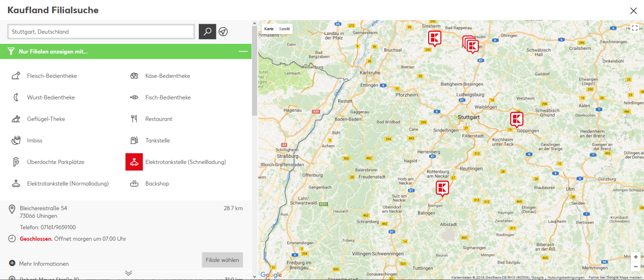Image resolution: width=644 pixels, height=280 pixels.
Task: Click Fehler bei Google Maps melden link
Action: click(615, 277)
